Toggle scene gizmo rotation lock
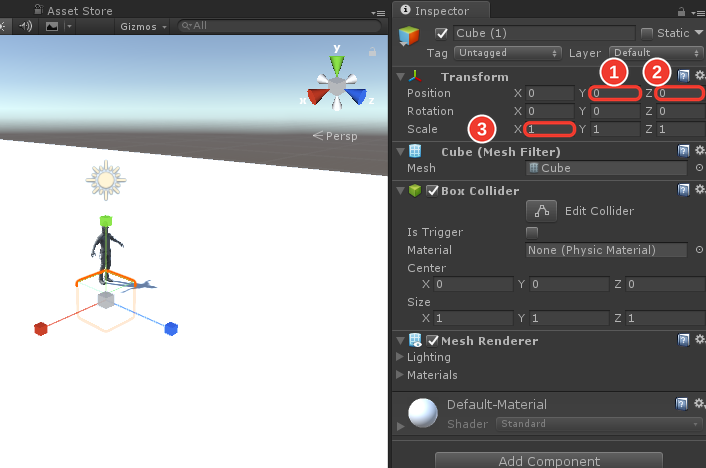The width and height of the screenshot is (706, 468). point(372,52)
